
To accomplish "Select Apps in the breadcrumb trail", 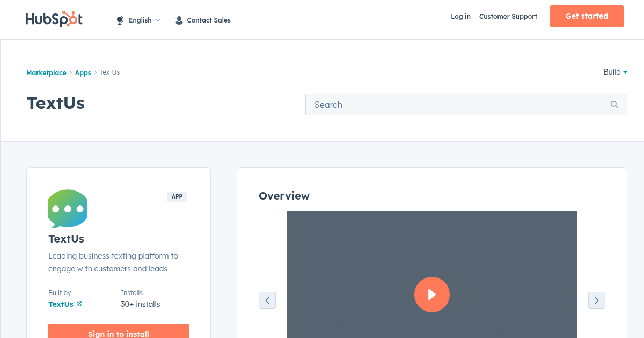I will pyautogui.click(x=83, y=72).
